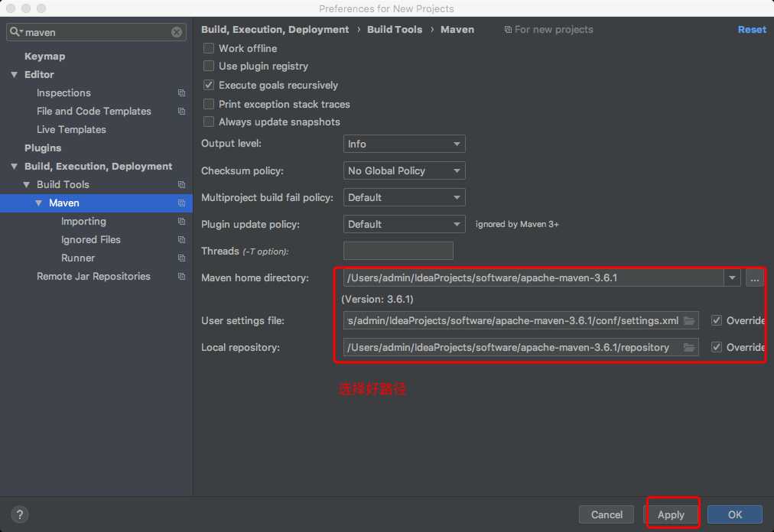This screenshot has height=532, width=774.
Task: Enable Always update snapshots
Action: pos(209,122)
